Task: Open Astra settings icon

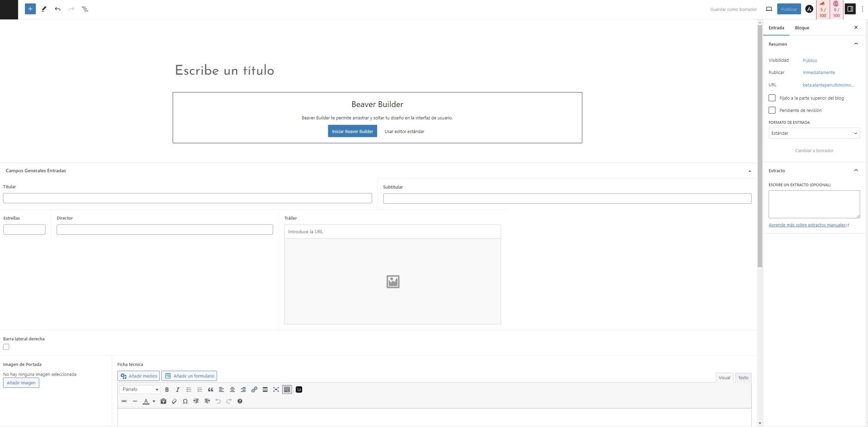Action: [x=809, y=9]
